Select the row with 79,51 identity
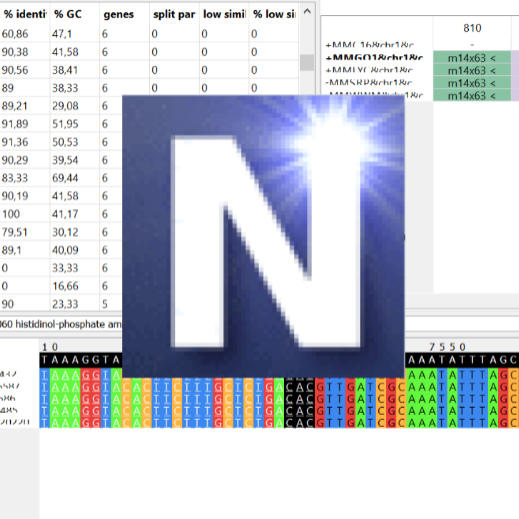 point(61,232)
